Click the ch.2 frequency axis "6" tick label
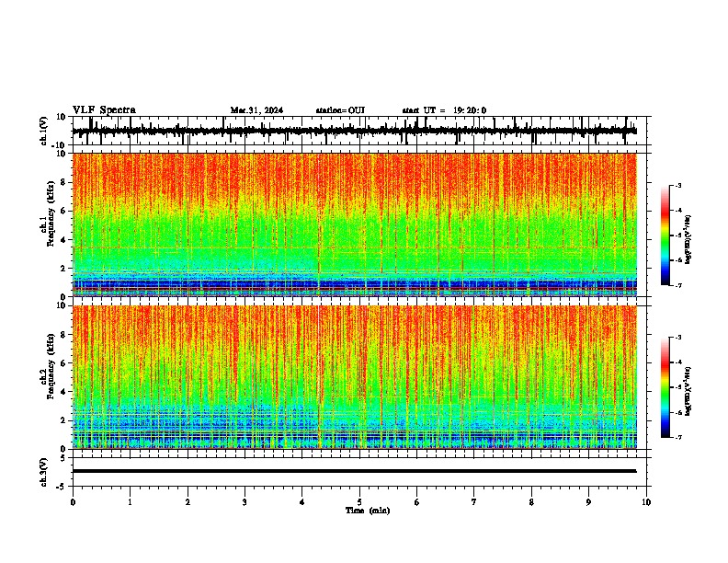Image resolution: width=728 pixels, height=563 pixels. (x=63, y=363)
